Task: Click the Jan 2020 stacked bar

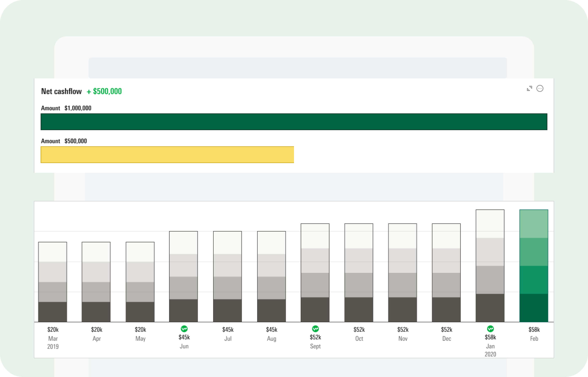Action: pos(490,266)
